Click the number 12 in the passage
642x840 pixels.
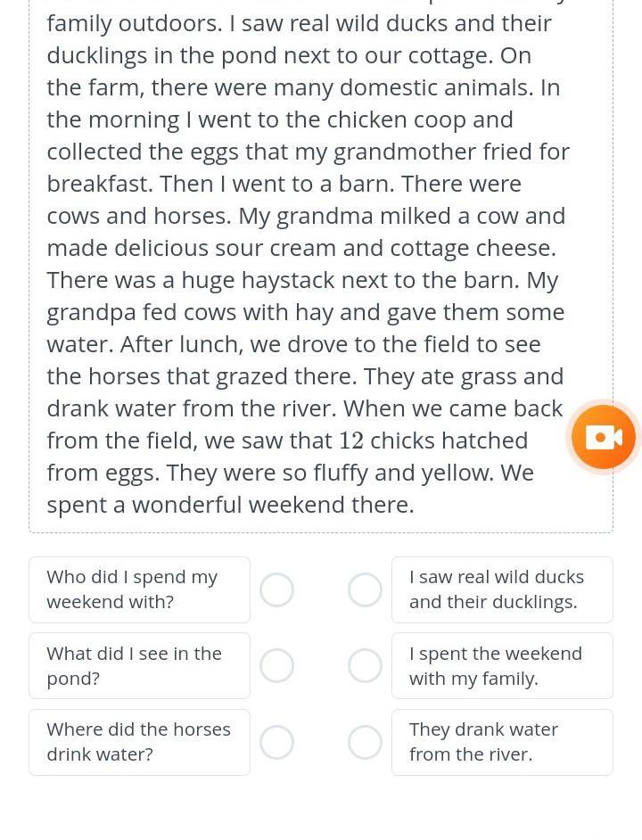[x=351, y=441]
